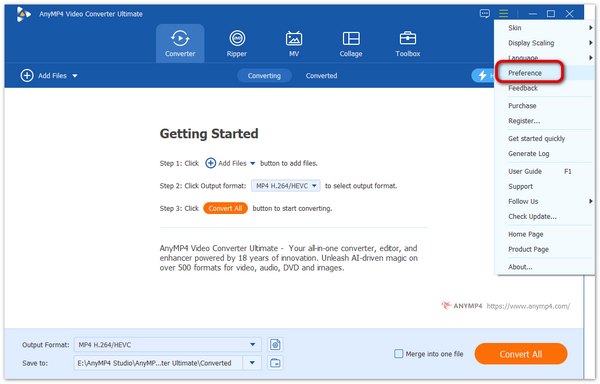Click the orange Convert All button at bottom
The width and height of the screenshot is (600, 384).
(521, 354)
